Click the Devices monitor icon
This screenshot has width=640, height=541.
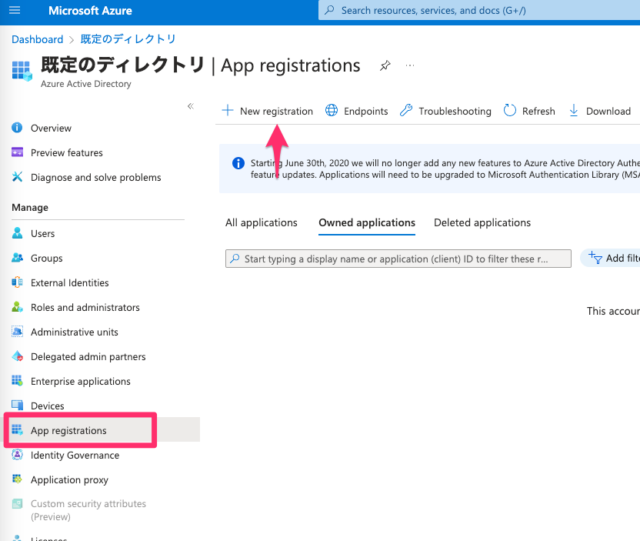(x=17, y=405)
